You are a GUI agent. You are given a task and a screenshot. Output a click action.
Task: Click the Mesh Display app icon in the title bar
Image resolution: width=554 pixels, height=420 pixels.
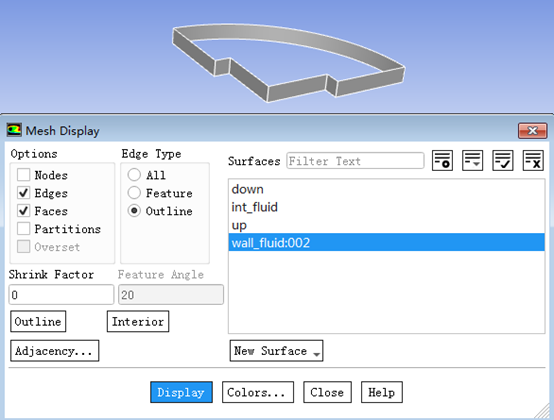14,130
